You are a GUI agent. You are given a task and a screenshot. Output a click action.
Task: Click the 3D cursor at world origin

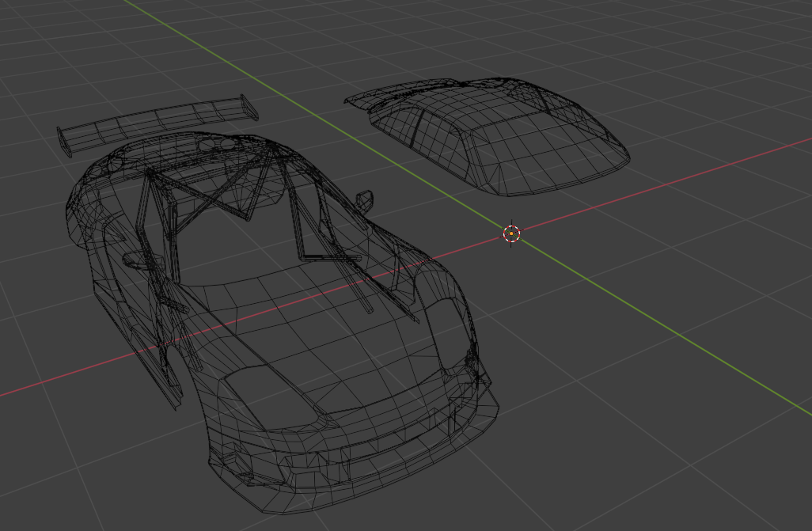tap(511, 233)
